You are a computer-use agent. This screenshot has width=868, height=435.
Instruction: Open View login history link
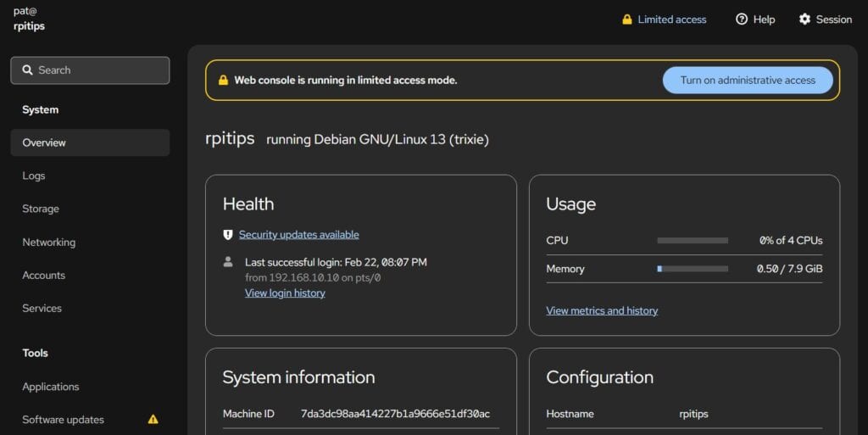point(285,293)
